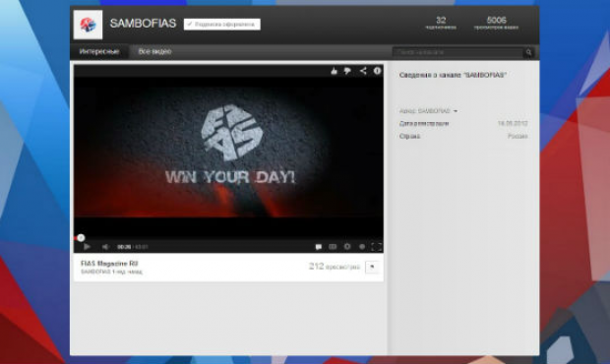Like the video with thumbs up
This screenshot has height=364, width=610.
point(334,71)
